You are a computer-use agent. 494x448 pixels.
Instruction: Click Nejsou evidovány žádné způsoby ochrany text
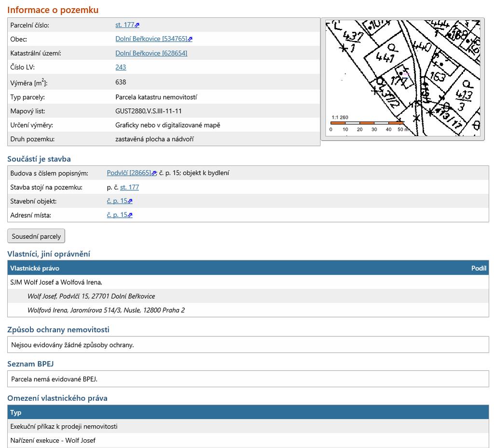(72, 345)
